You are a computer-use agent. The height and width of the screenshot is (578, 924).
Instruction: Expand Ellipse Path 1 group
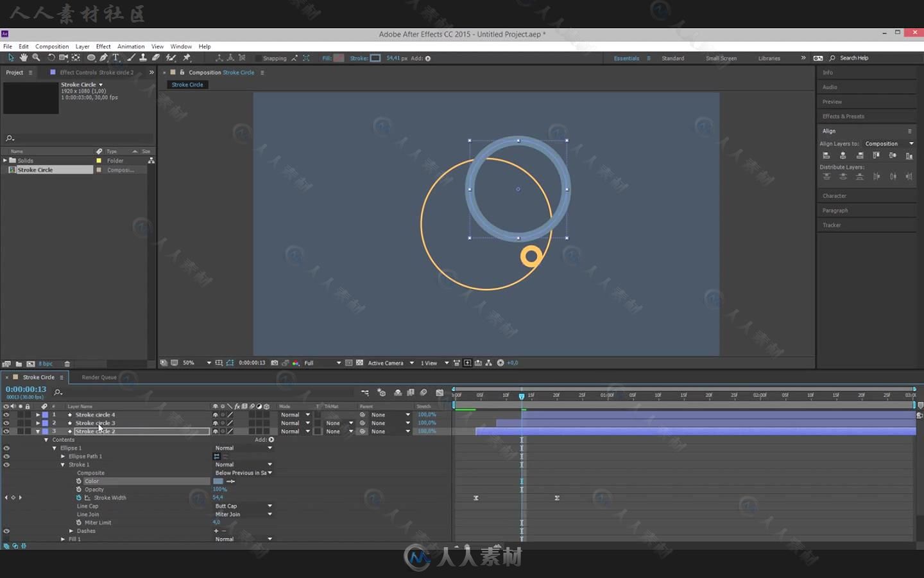coord(63,457)
